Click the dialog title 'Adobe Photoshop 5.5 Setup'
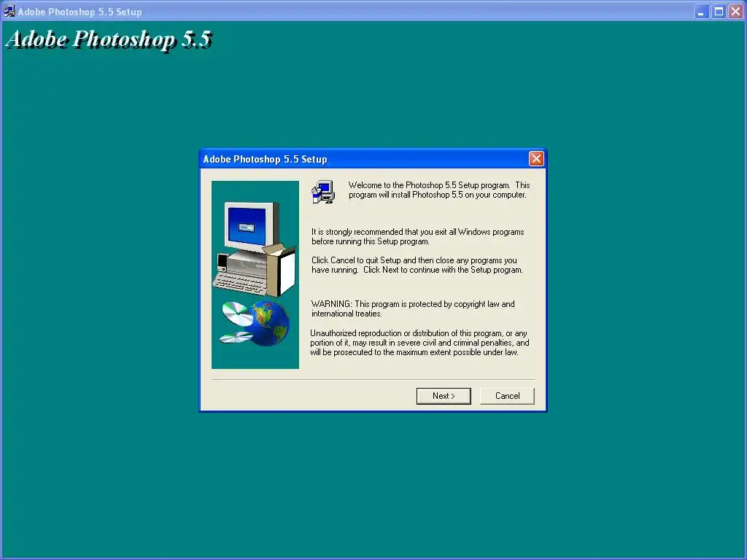747x560 pixels. pos(265,159)
